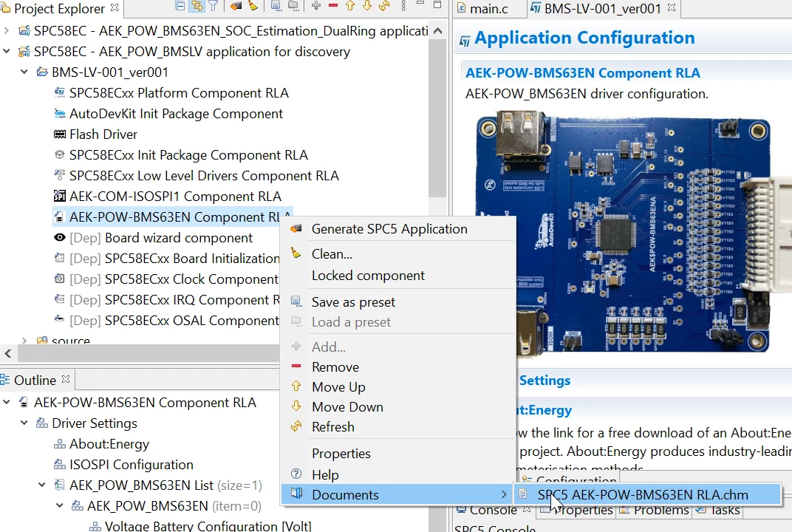
Task: Select ISOSPI Configuration in Outline
Action: 132,464
